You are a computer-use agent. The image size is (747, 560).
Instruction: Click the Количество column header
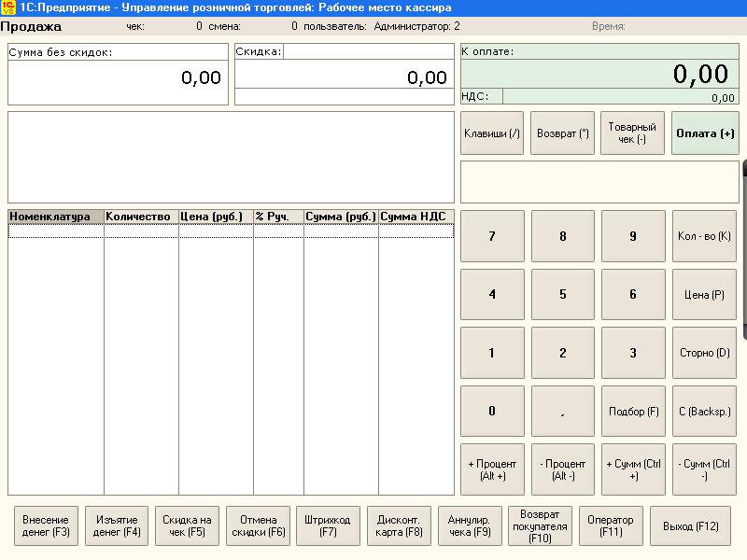142,217
